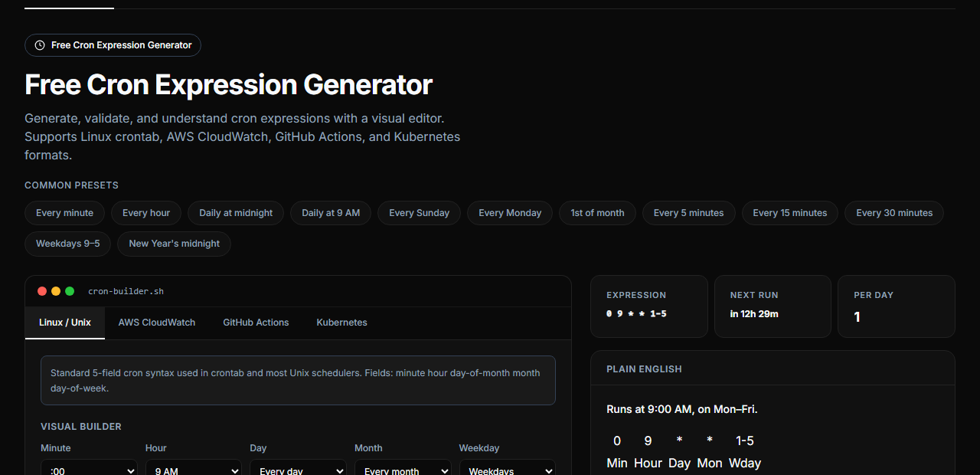Click the Day field label in Plain English

click(679, 463)
